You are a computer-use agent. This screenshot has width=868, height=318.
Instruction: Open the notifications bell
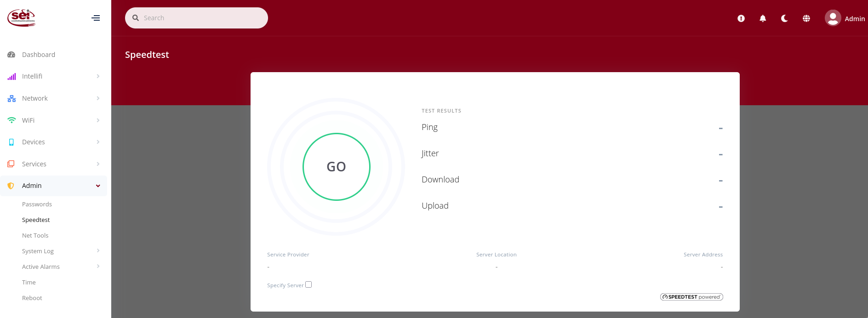(763, 18)
